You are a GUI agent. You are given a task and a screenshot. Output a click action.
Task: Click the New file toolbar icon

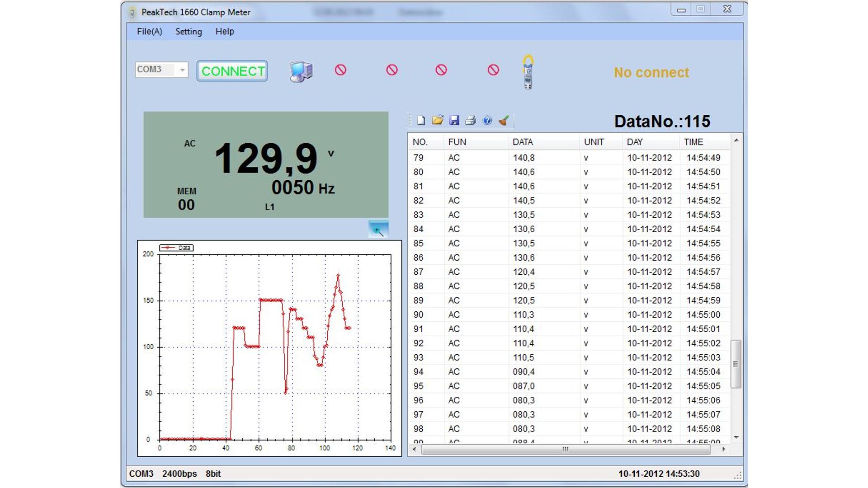(x=421, y=120)
